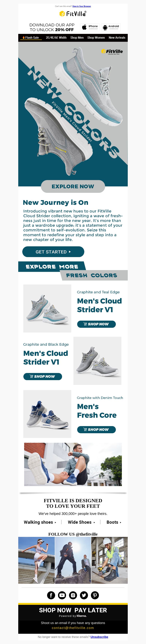Image resolution: width=146 pixels, height=644 pixels.
Task: Click the FitVille logo at top
Action: [73, 14]
